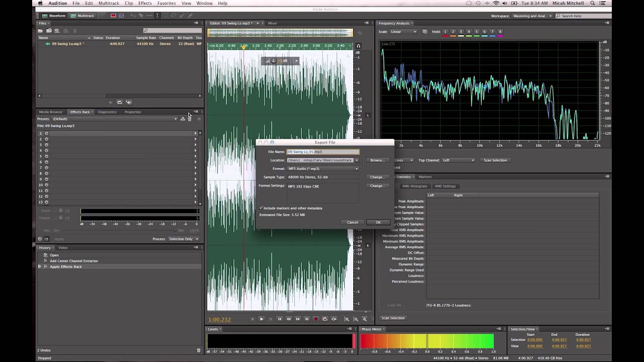Click Import File icon in Files panel
Image resolution: width=644 pixels, height=362 pixels.
[x=49, y=31]
